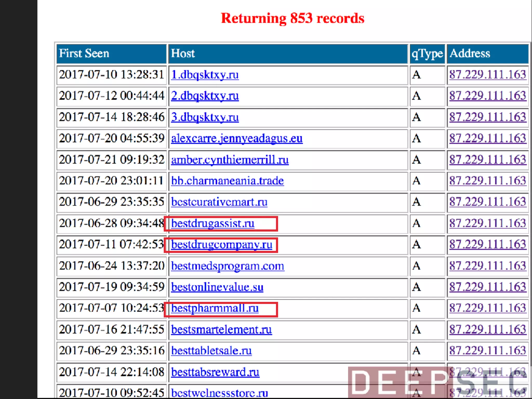Open besttabletsale.ru host link
This screenshot has width=532, height=399.
[x=211, y=351]
